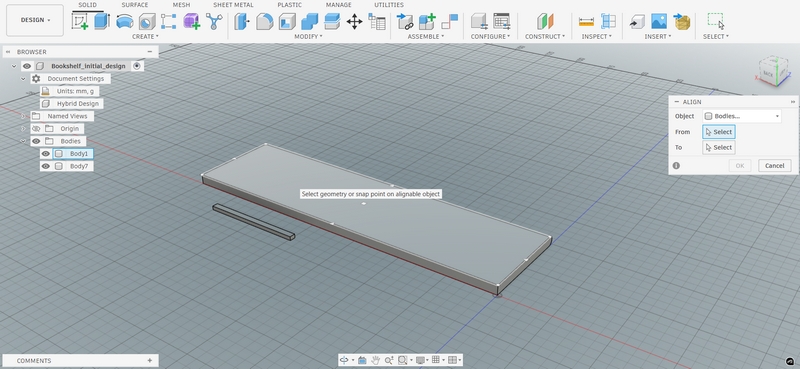Screen dimensions: 800x369
Task: Expand the Named Views folder
Action: tap(23, 116)
